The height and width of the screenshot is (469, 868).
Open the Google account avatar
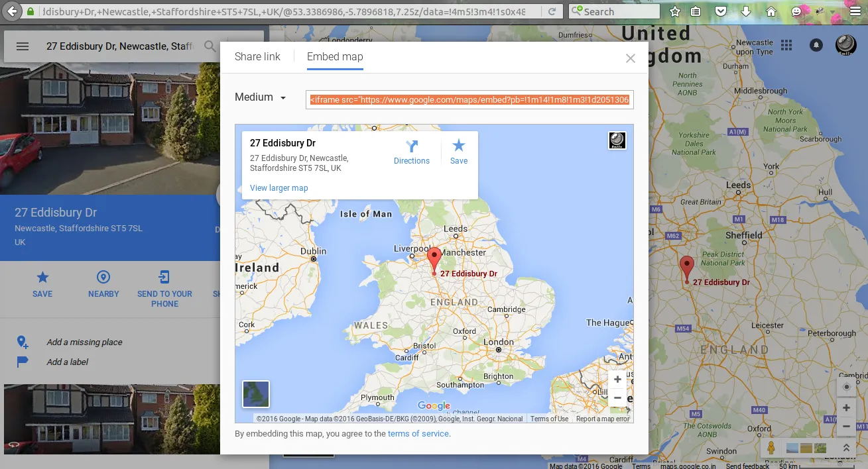coord(845,45)
